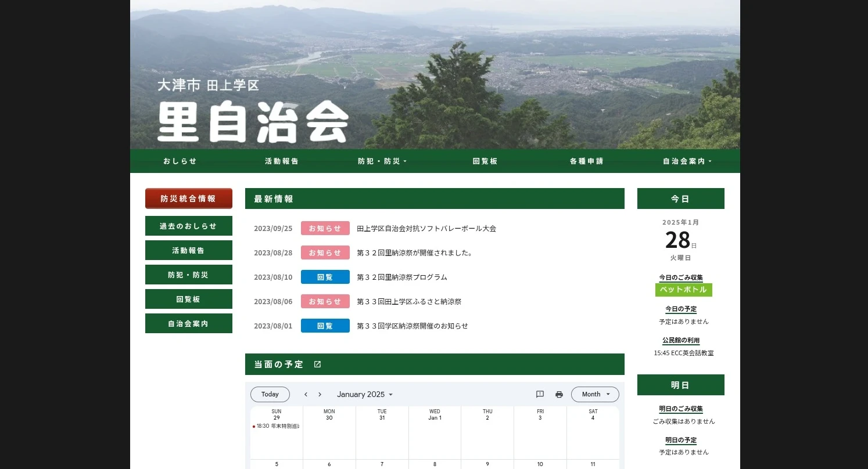Viewport: 868px width, 469px height.
Task: Click 回覧 tag dated 2023/08/01
Action: [325, 326]
